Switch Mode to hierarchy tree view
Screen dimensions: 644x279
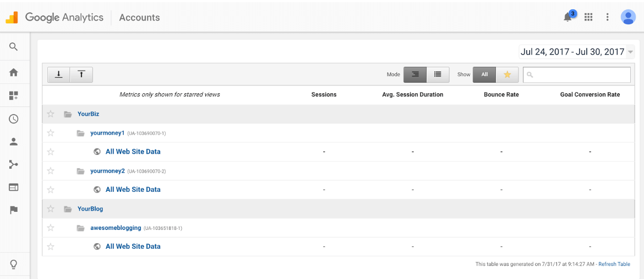coord(415,74)
